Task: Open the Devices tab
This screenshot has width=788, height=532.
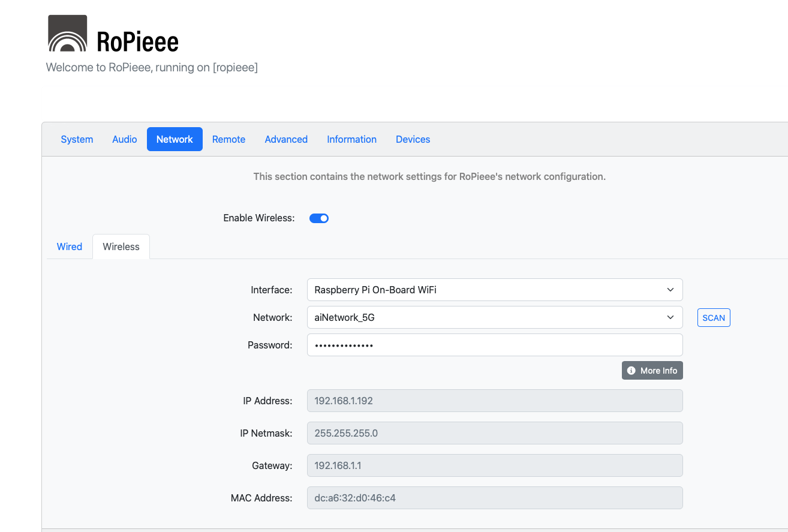Action: (413, 139)
